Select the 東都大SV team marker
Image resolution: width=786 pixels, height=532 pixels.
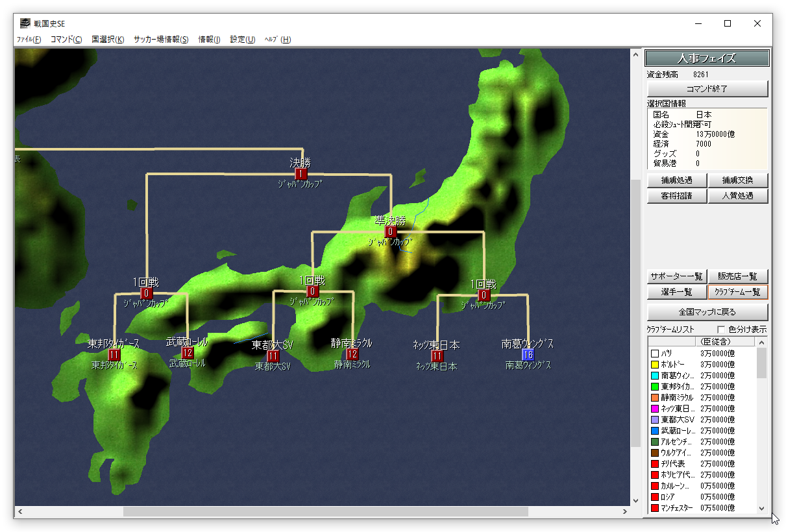pyautogui.click(x=273, y=356)
